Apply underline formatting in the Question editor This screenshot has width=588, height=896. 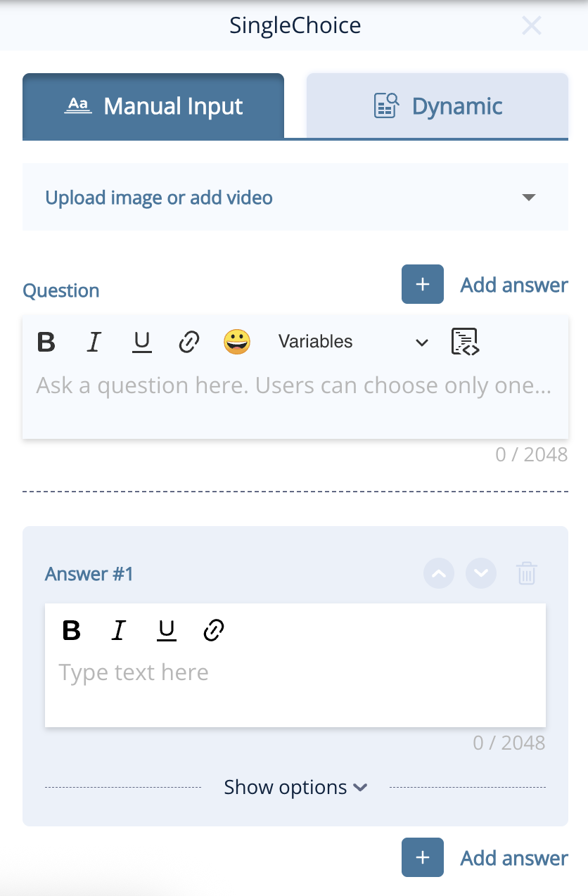tap(141, 343)
